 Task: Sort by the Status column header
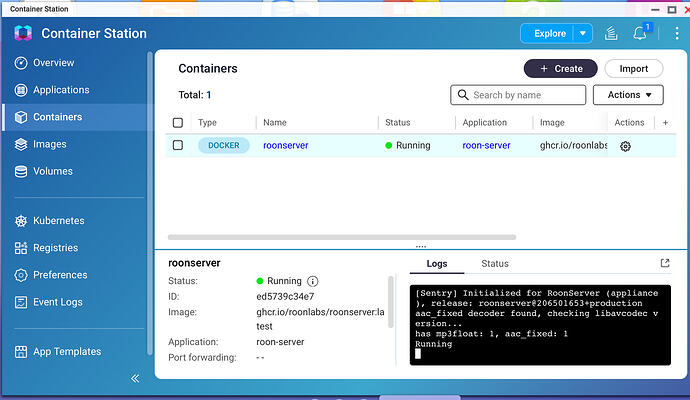pos(397,123)
